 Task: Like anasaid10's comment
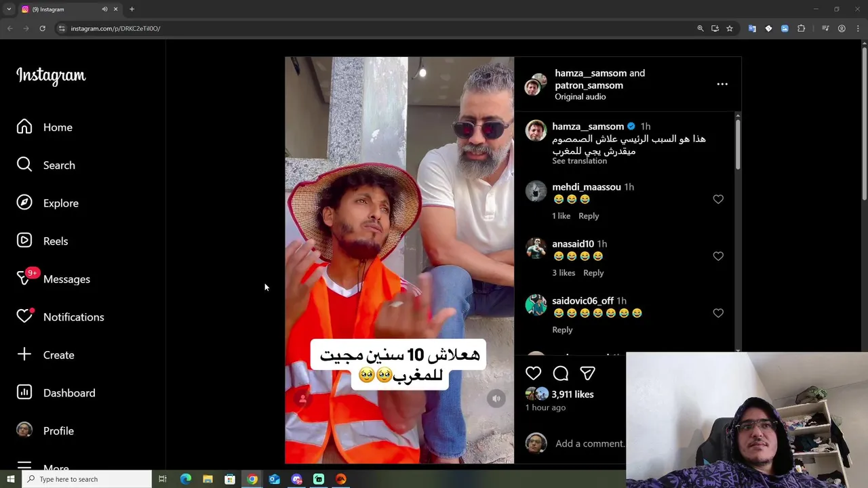tap(718, 256)
